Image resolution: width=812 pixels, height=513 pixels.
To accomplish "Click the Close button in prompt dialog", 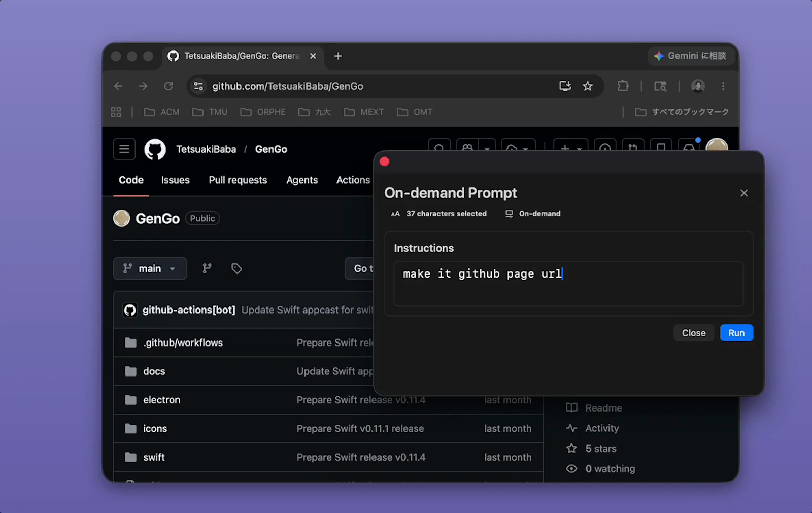I will (693, 333).
